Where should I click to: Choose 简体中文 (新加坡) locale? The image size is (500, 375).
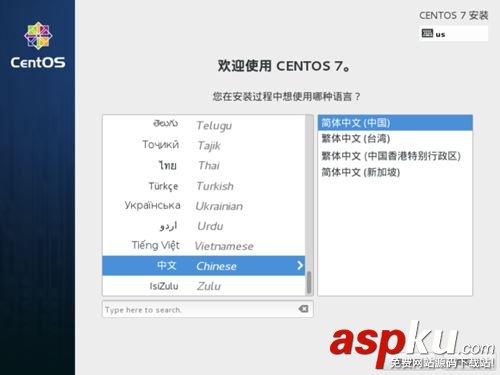[395, 172]
